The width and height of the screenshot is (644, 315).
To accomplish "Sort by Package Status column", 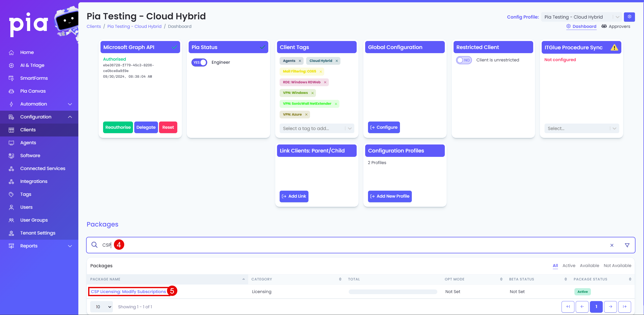I will (603, 279).
